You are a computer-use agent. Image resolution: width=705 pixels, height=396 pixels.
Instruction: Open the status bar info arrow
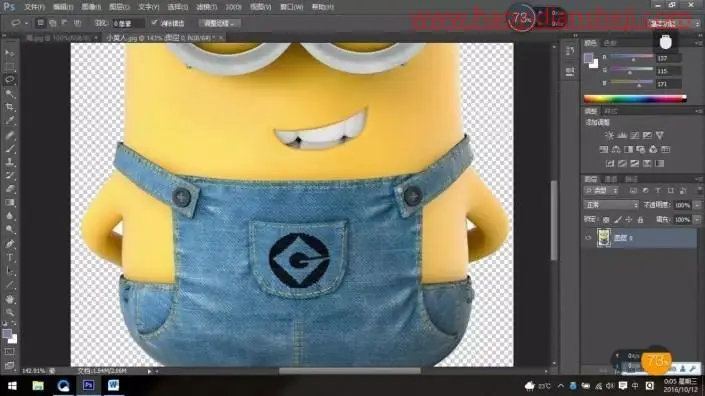pos(149,371)
